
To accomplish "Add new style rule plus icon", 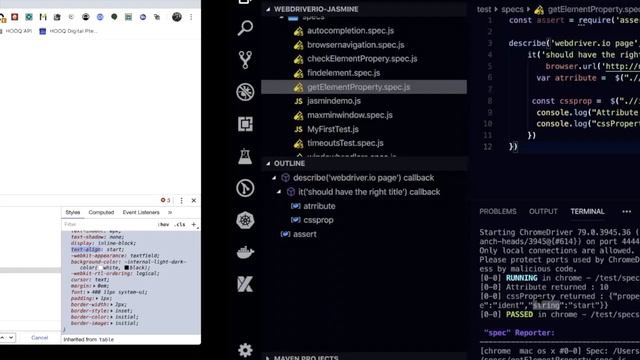I will coord(194,224).
